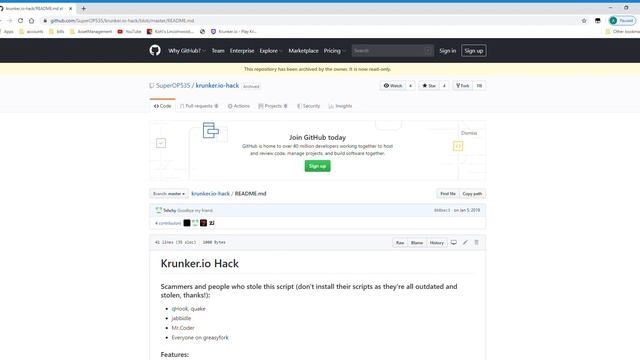This screenshot has width=640, height=360.
Task: Click the Find file button
Action: coord(448,193)
